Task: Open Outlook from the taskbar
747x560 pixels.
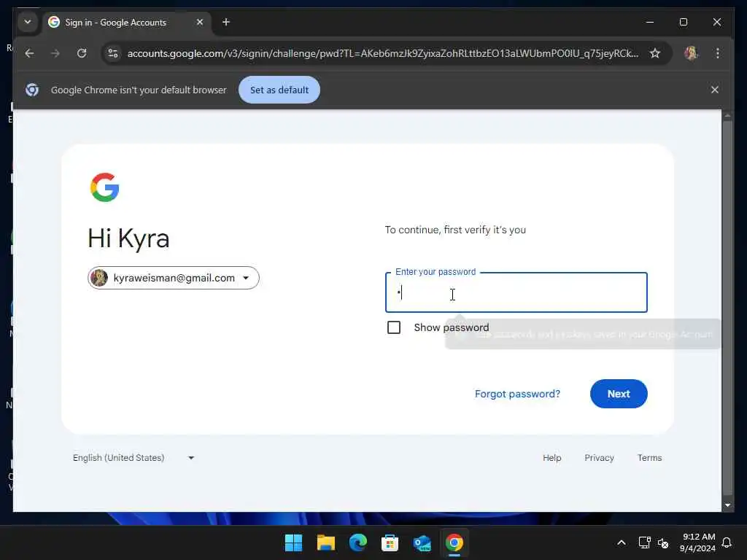Action: click(422, 542)
